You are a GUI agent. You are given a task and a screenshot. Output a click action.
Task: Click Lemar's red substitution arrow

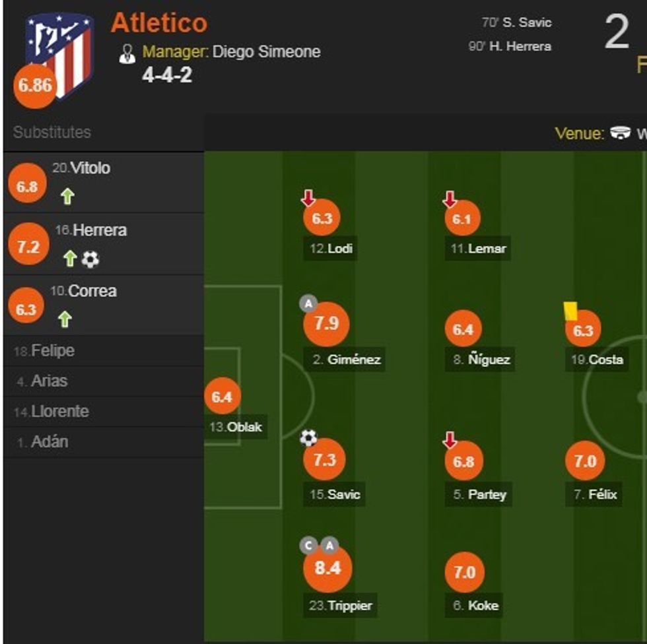coord(450,197)
